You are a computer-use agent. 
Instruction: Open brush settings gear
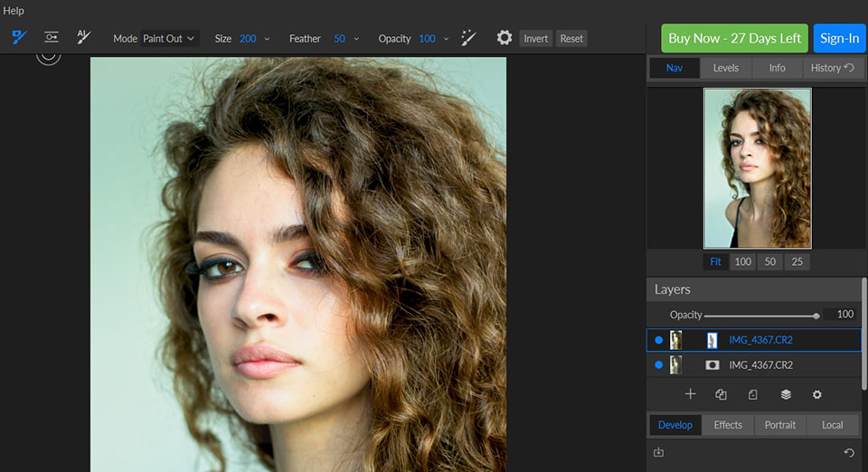505,38
